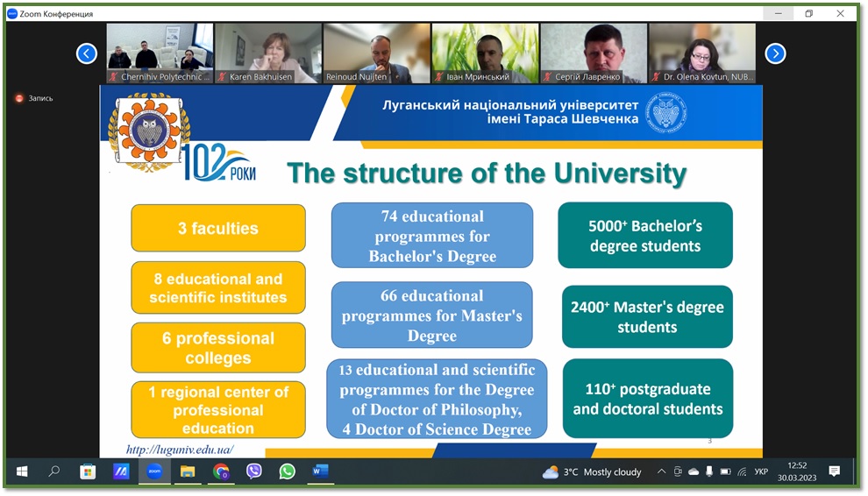Open the weather widget showing Mostly cloudy
Image resolution: width=868 pixels, height=496 pixels.
click(592, 472)
